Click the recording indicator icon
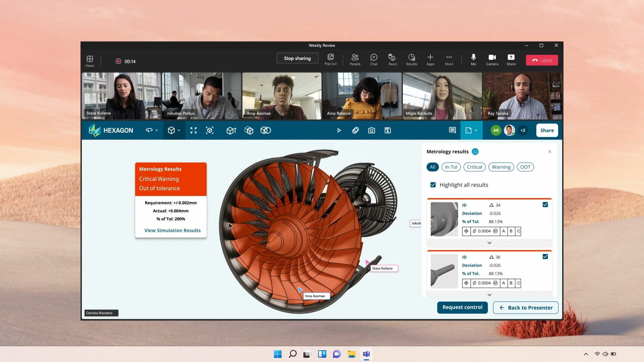 point(118,61)
